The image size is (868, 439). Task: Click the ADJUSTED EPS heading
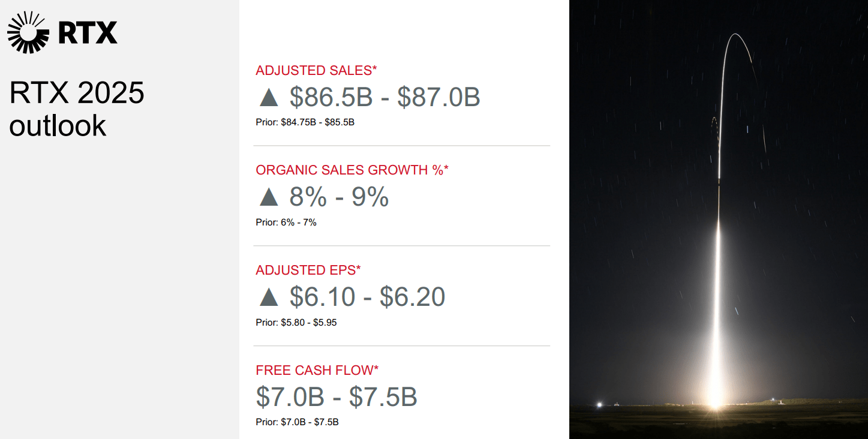308,270
